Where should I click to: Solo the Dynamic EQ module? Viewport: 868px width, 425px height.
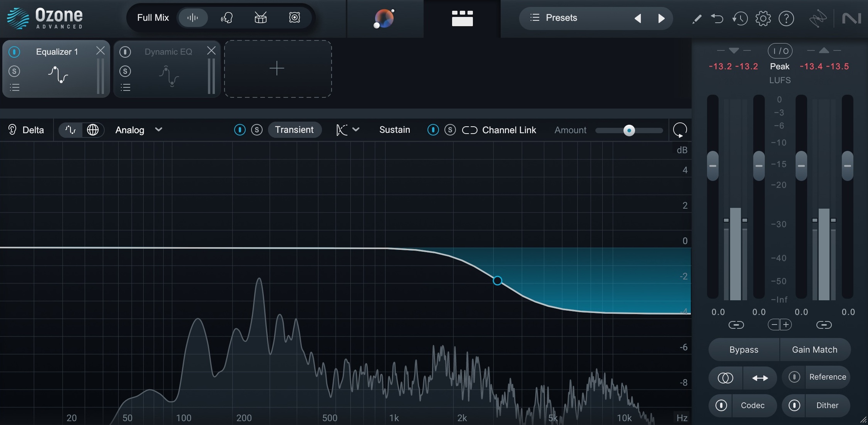coord(125,71)
